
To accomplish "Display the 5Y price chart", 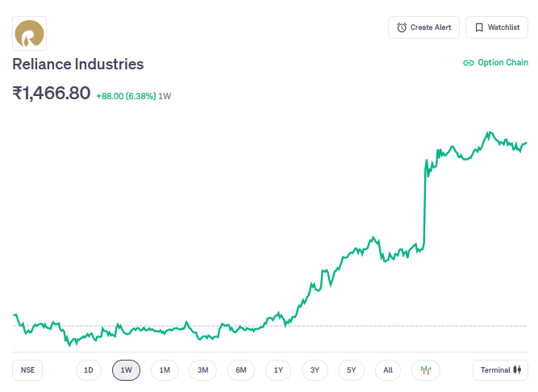I will (x=351, y=370).
